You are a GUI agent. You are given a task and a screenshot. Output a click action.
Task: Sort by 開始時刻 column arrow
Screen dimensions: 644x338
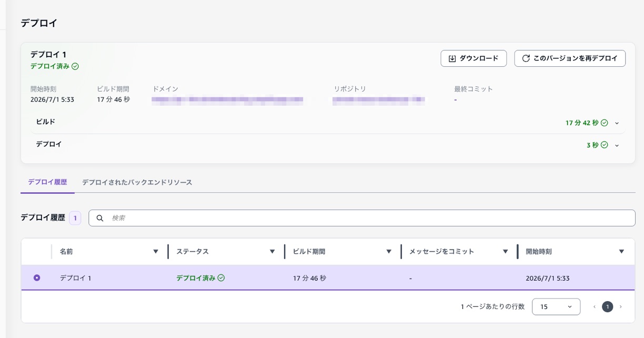pos(622,252)
